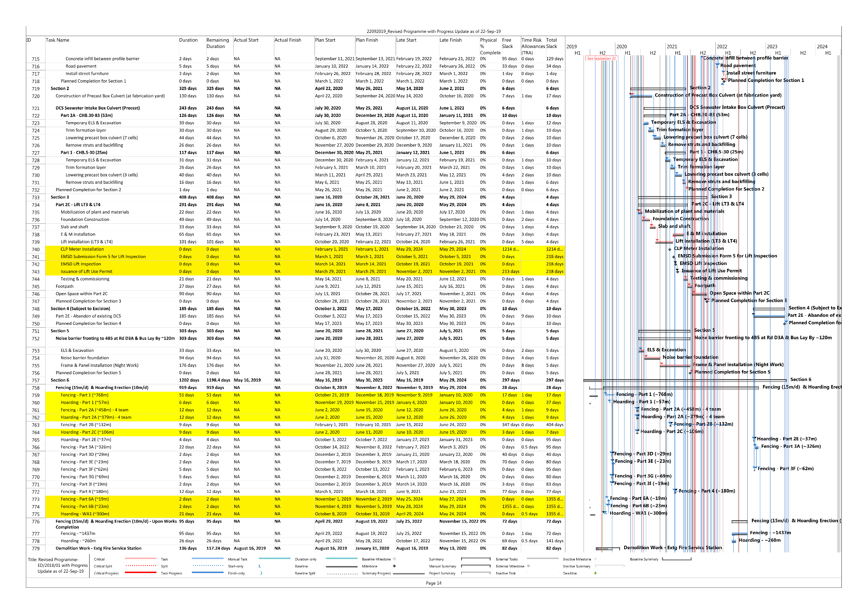Select 'Section 6' in the Task Name column
Screen dimensions: 868x614
(60, 380)
